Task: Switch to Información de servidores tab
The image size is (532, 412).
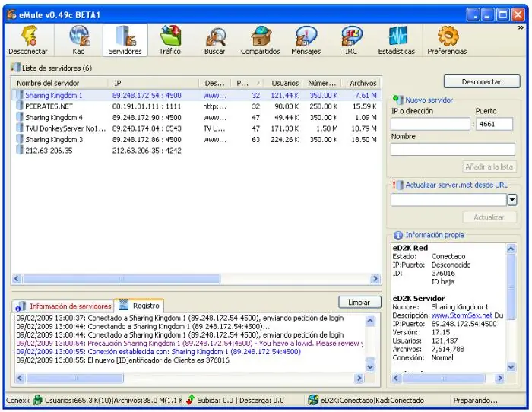Action: [x=63, y=306]
